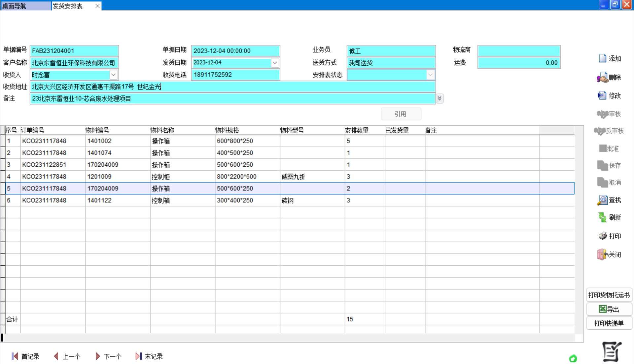Click the 导出 Excel export button
Image resolution: width=634 pixels, height=364 pixels.
[609, 309]
